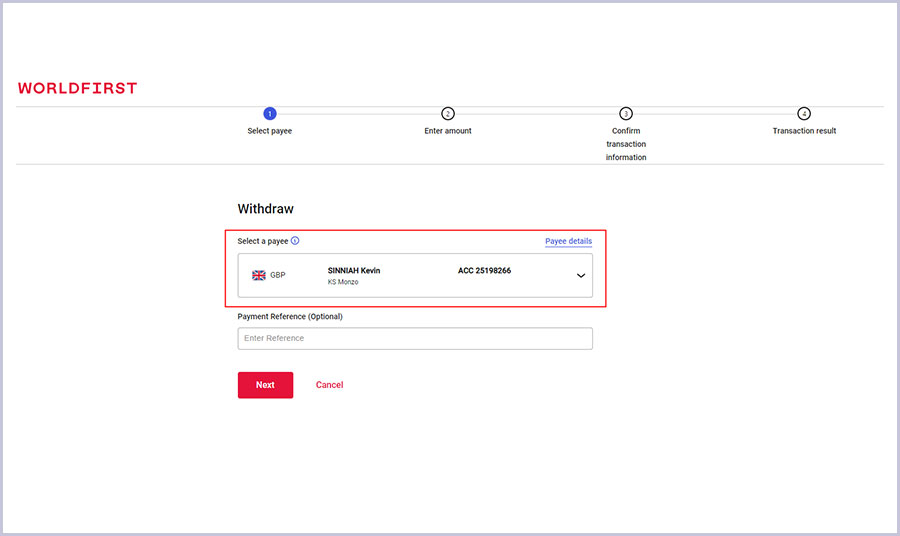Expand the payee dropdown chevron
Viewport: 900px width, 536px height.
point(581,276)
